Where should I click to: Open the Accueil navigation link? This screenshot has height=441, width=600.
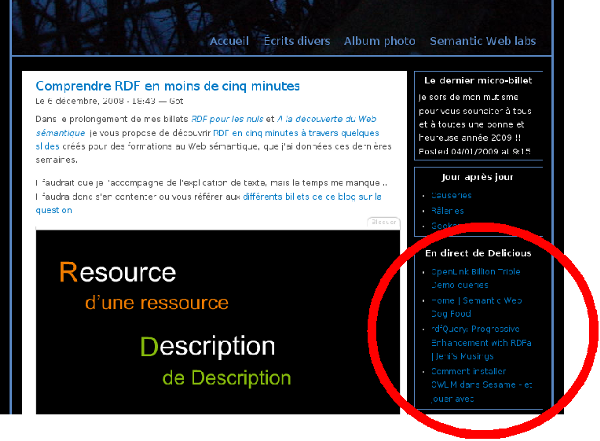pos(229,41)
